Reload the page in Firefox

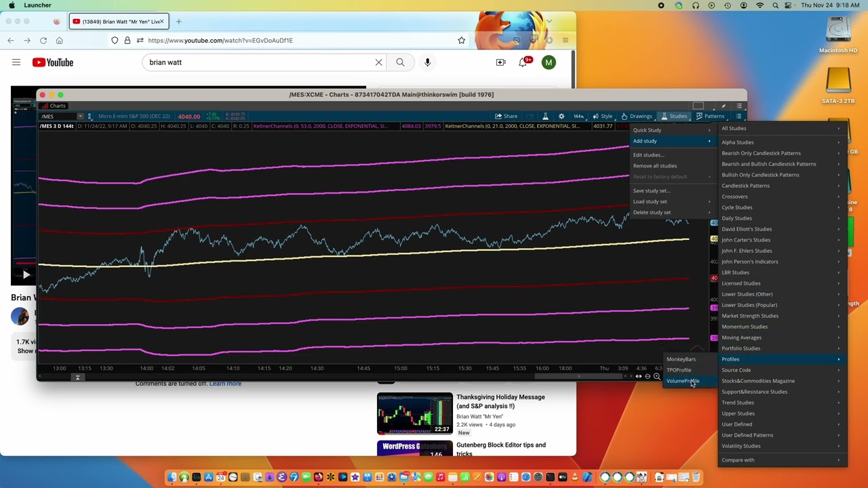click(x=43, y=41)
